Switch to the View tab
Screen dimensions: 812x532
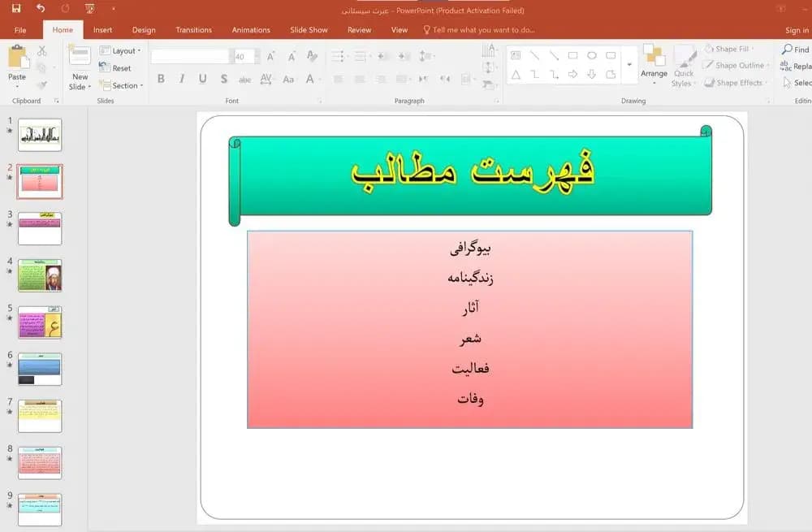point(400,30)
